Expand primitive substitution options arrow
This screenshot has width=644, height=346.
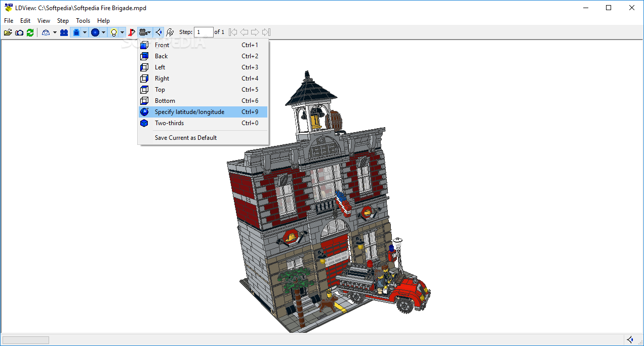click(x=103, y=32)
